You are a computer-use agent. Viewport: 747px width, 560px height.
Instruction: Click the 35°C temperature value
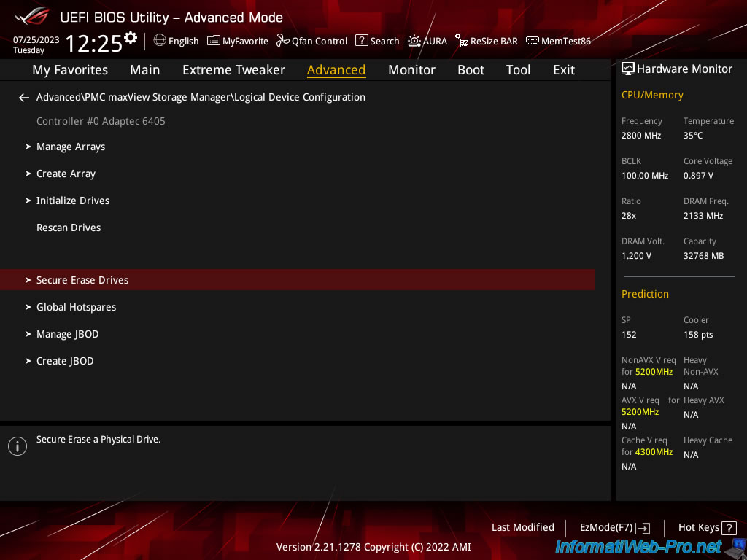tap(693, 136)
